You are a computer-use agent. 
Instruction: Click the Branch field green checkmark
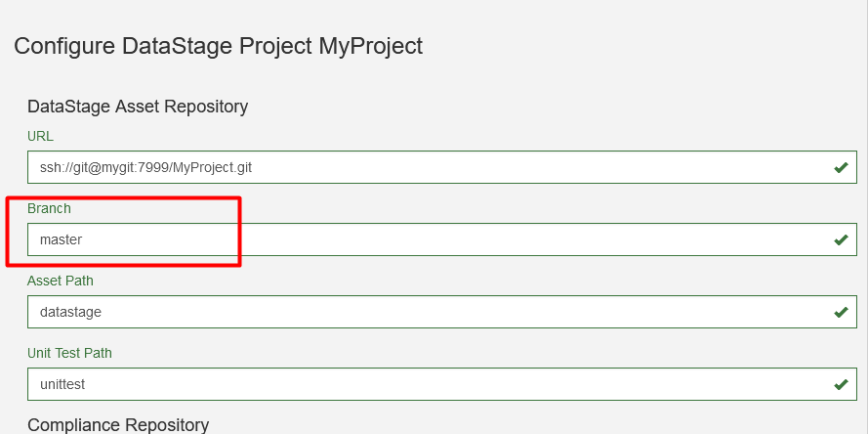pyautogui.click(x=840, y=239)
